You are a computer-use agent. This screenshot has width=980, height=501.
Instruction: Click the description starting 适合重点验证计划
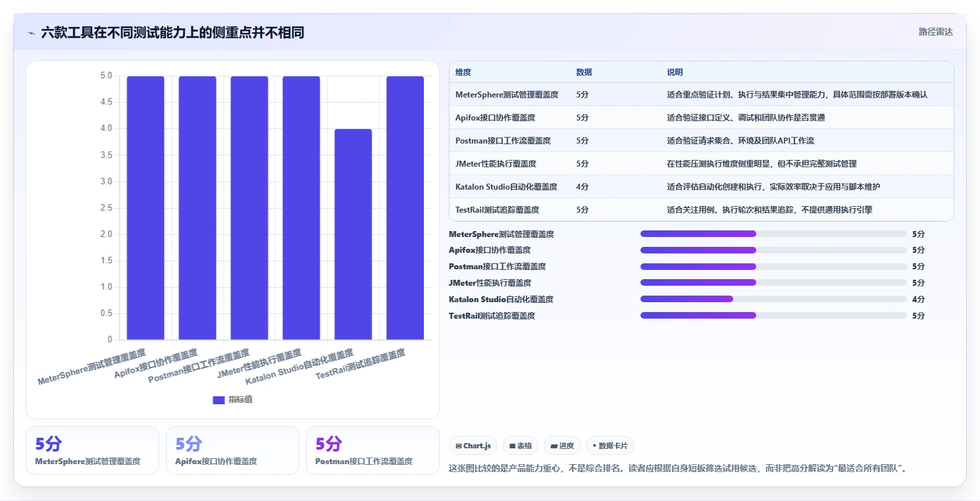797,95
